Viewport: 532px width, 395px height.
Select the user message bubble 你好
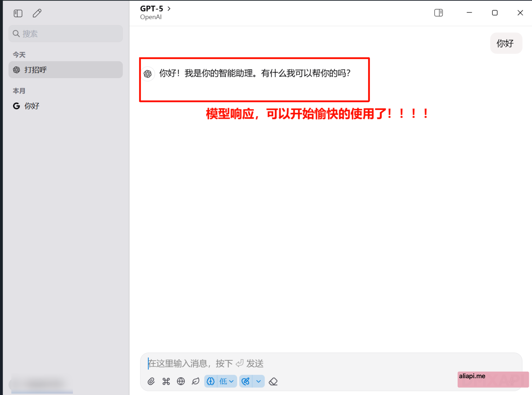pyautogui.click(x=506, y=43)
